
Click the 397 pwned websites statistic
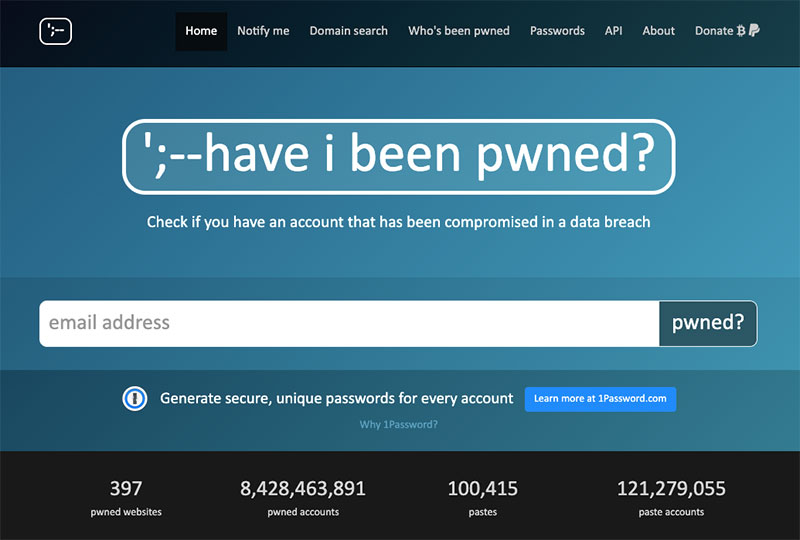[126, 498]
